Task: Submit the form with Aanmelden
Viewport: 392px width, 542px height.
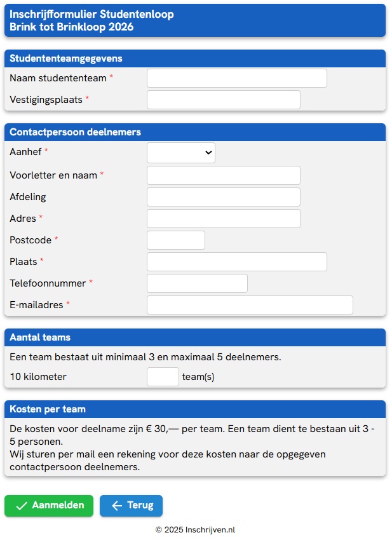Action: tap(49, 506)
